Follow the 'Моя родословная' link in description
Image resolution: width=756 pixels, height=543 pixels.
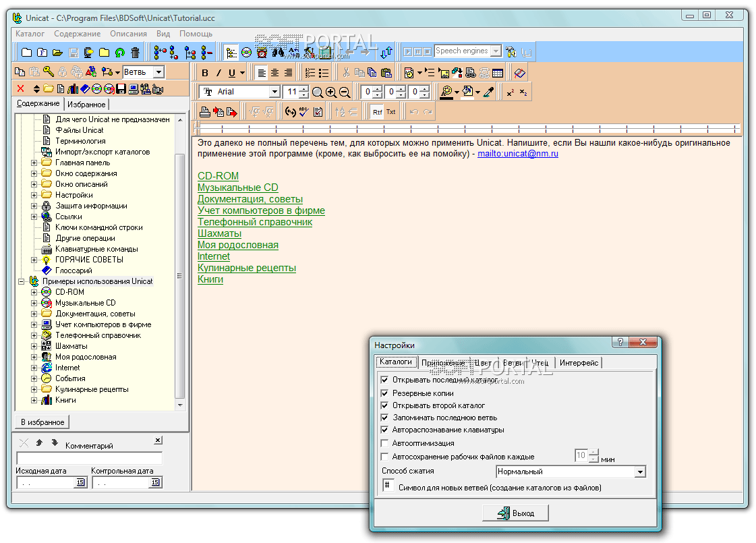pos(238,245)
